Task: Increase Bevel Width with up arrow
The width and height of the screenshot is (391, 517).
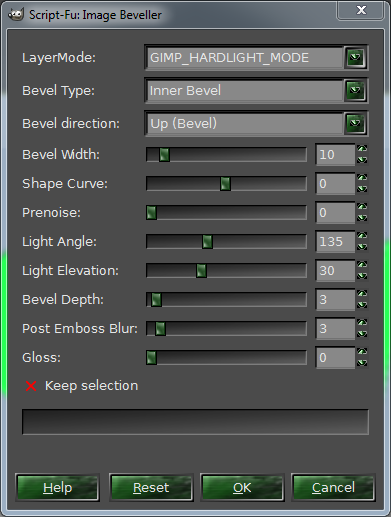Action: click(x=362, y=148)
